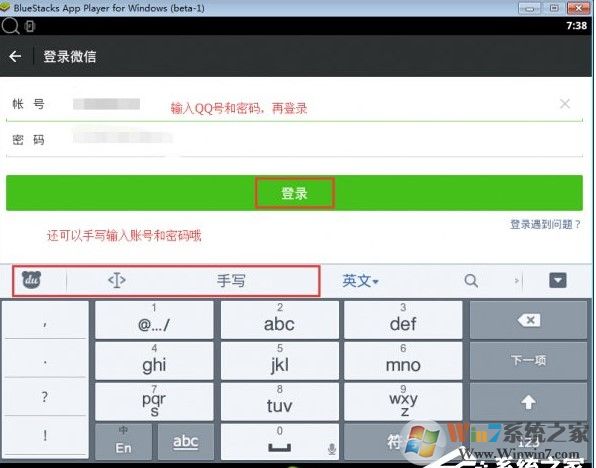The height and width of the screenshot is (468, 596).
Task: Focus the 密码 password input field
Action: (x=294, y=139)
